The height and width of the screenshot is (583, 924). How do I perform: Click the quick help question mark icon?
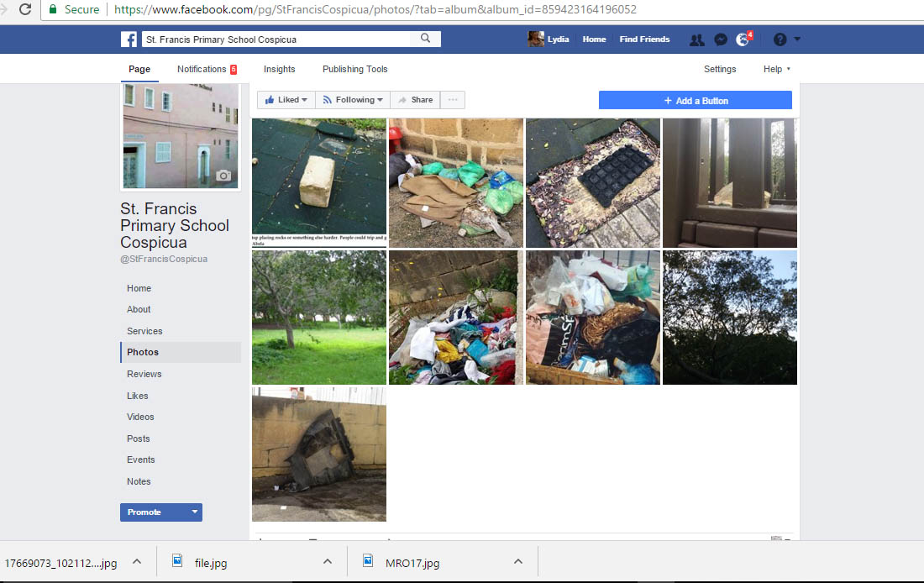click(780, 39)
